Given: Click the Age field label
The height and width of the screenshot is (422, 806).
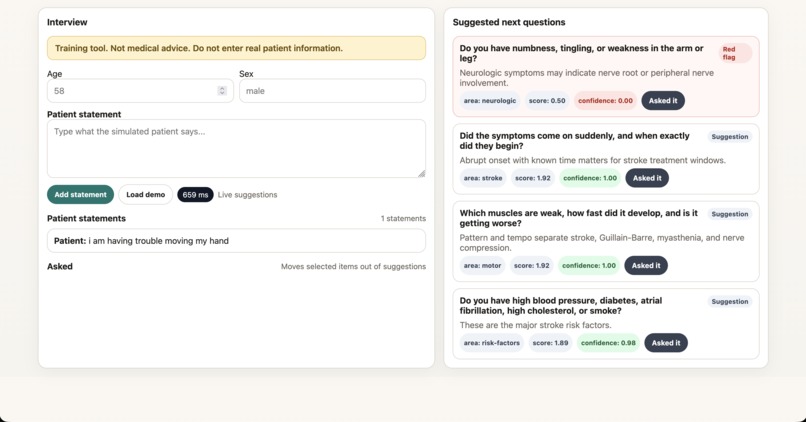Looking at the screenshot, I should pyautogui.click(x=54, y=74).
